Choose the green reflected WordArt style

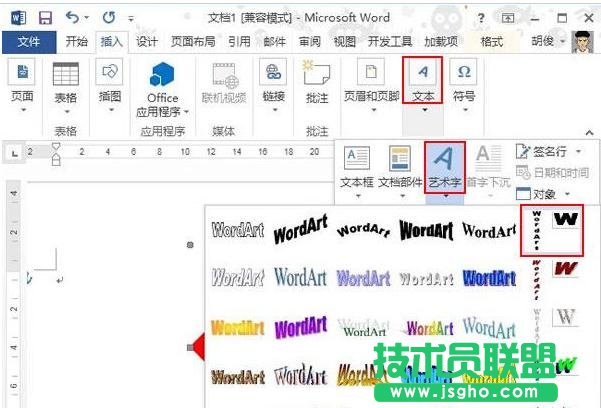pyautogui.click(x=363, y=328)
